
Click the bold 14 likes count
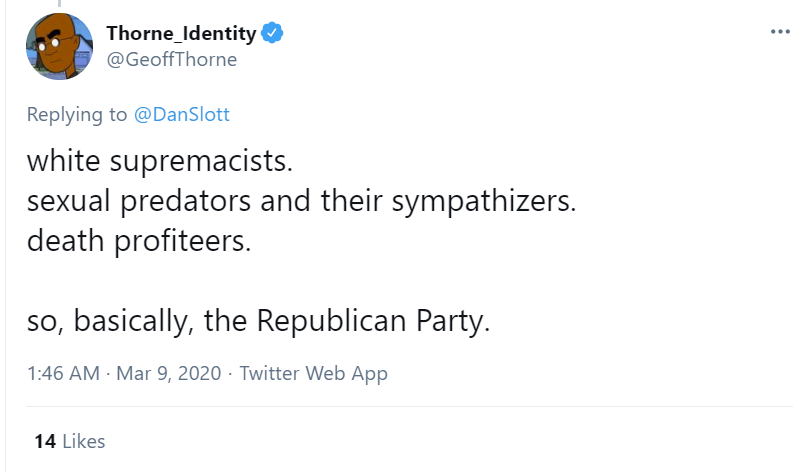(44, 441)
